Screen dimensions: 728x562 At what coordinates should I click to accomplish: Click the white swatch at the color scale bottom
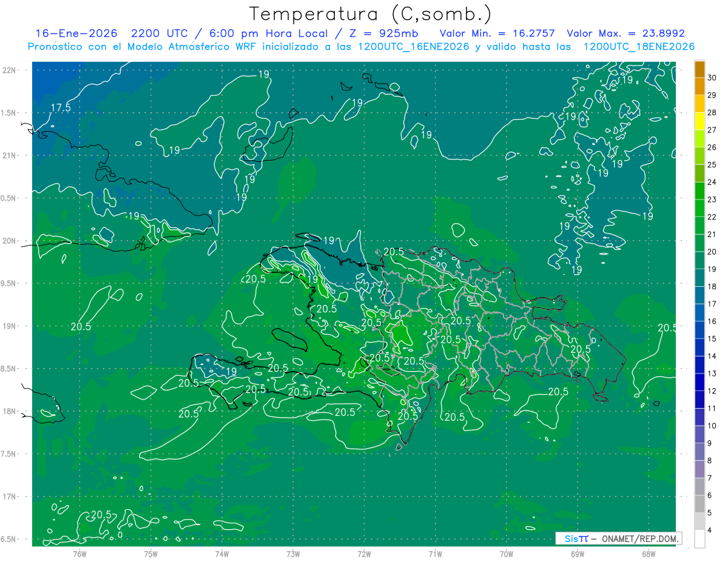pos(699,539)
